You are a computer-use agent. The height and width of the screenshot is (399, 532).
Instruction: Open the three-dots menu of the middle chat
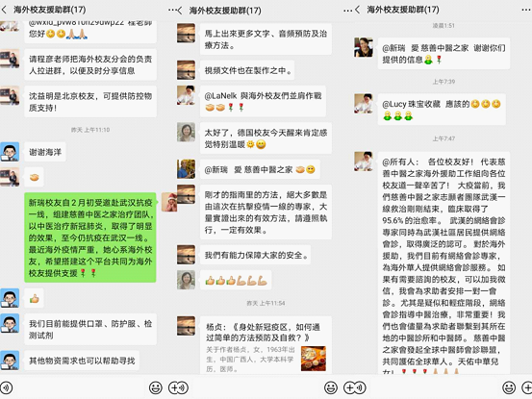tap(347, 11)
